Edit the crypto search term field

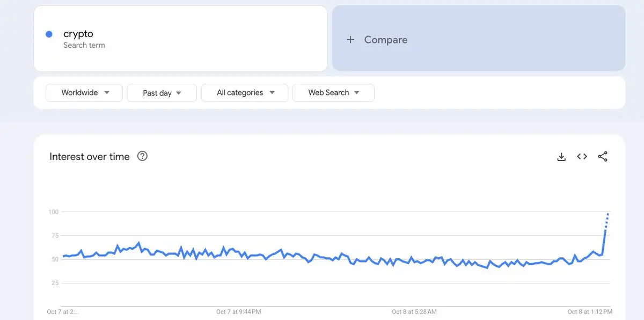181,38
